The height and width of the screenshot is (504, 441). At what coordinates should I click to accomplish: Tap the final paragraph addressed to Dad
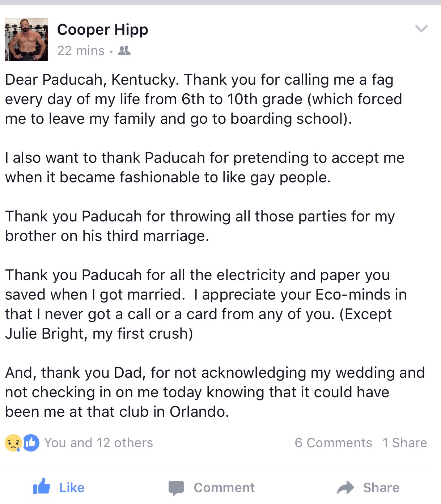[x=213, y=392]
